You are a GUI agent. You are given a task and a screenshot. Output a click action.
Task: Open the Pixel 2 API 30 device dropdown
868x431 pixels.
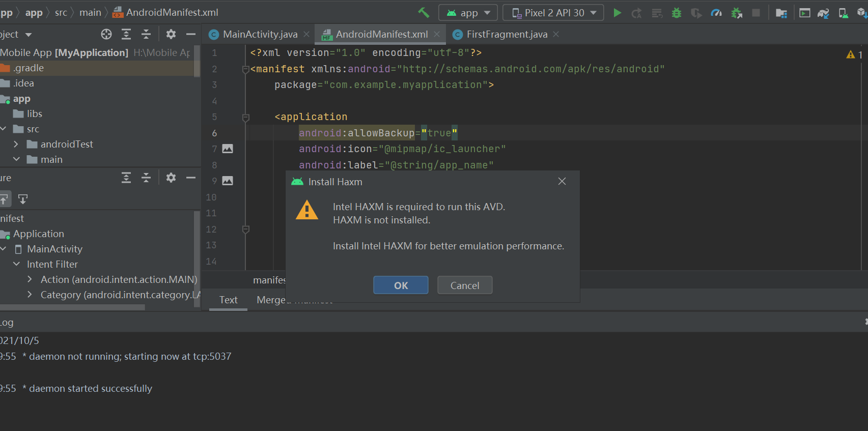[x=553, y=13]
